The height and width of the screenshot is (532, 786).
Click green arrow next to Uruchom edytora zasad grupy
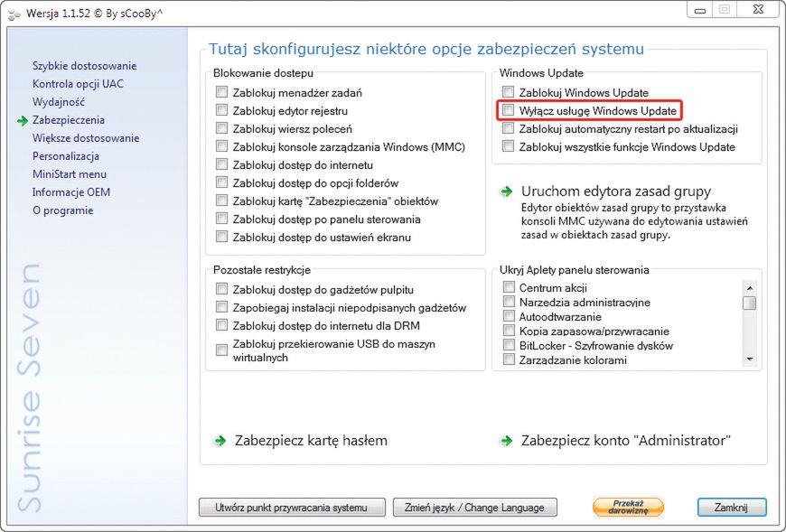click(x=507, y=191)
